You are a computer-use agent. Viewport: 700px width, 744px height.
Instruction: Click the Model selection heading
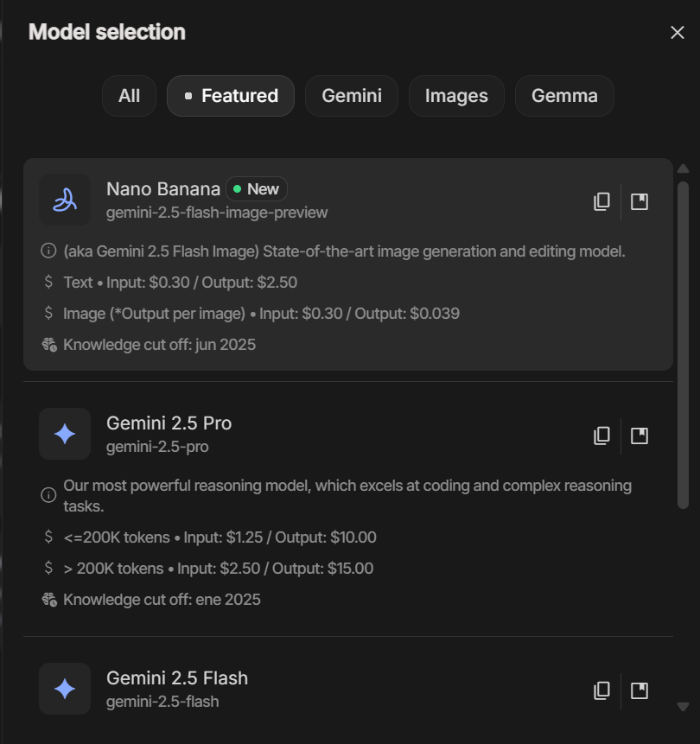107,32
